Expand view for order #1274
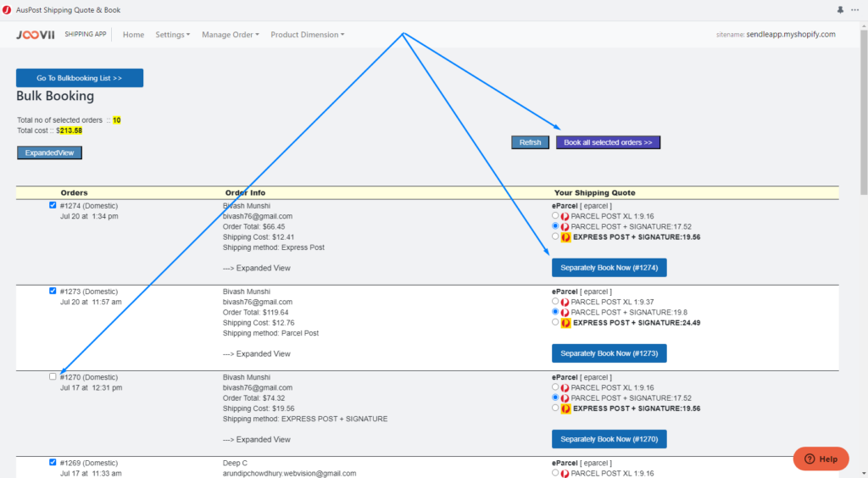868x478 pixels. coord(256,269)
